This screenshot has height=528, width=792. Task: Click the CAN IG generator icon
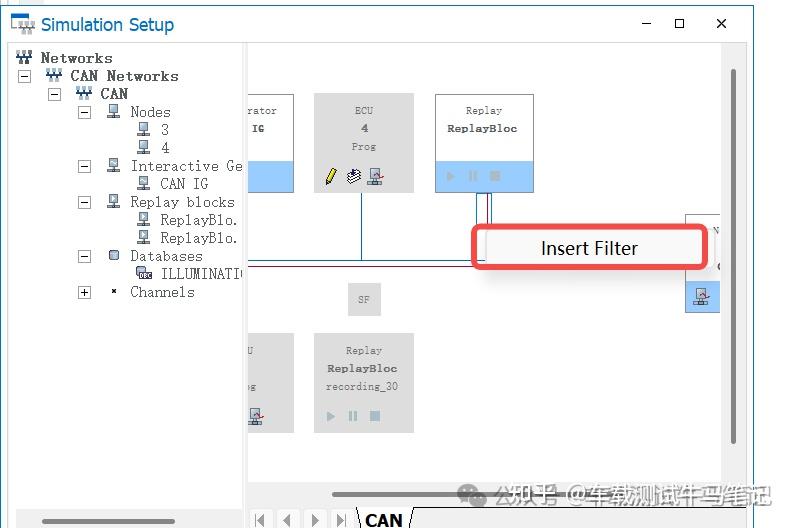click(143, 183)
